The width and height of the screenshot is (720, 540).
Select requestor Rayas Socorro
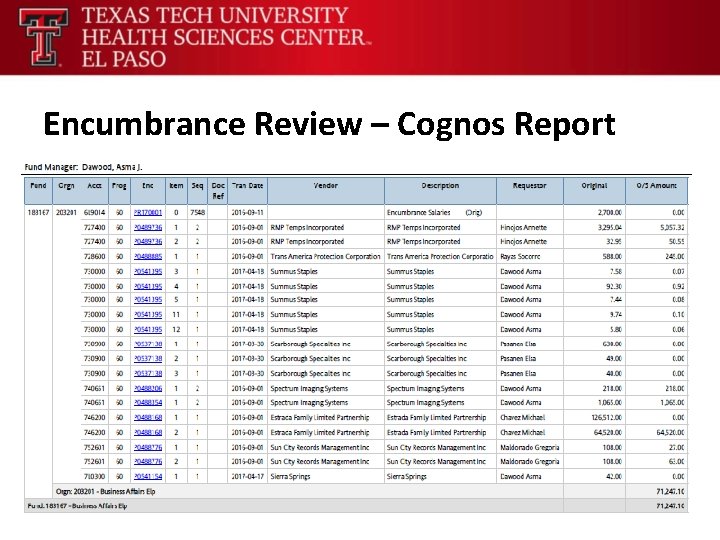tap(520, 257)
